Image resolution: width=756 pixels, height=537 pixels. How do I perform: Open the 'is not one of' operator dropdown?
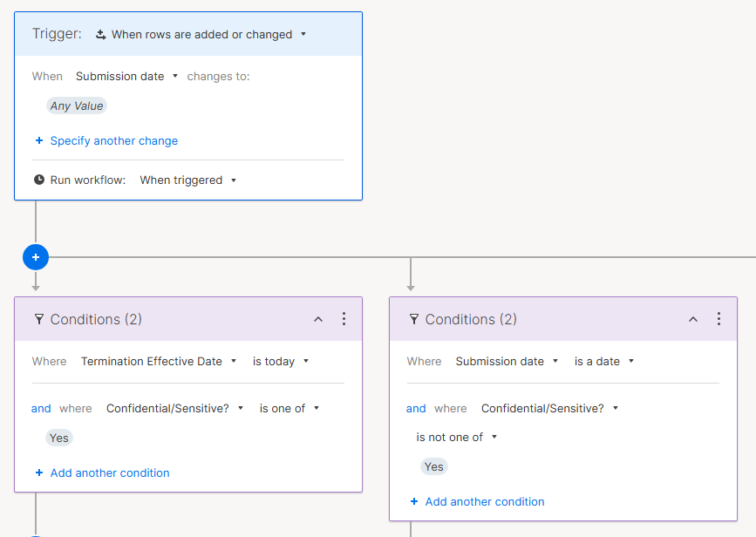456,438
